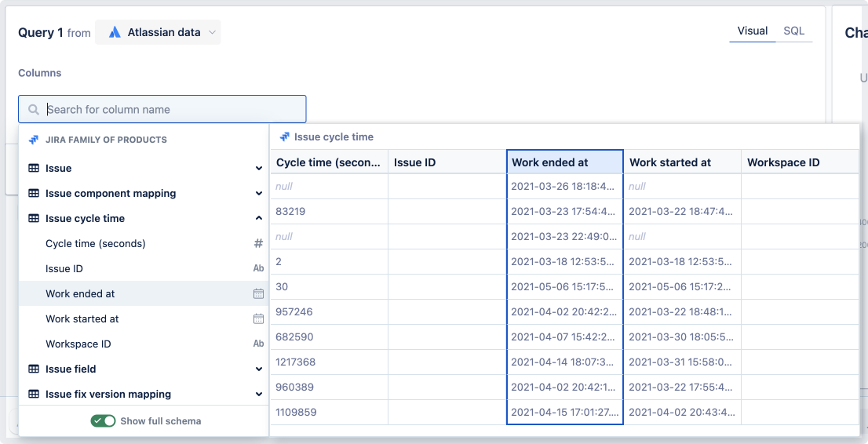Click the cell 2021-04-15 17:01:27...
868x444 pixels.
(x=565, y=412)
